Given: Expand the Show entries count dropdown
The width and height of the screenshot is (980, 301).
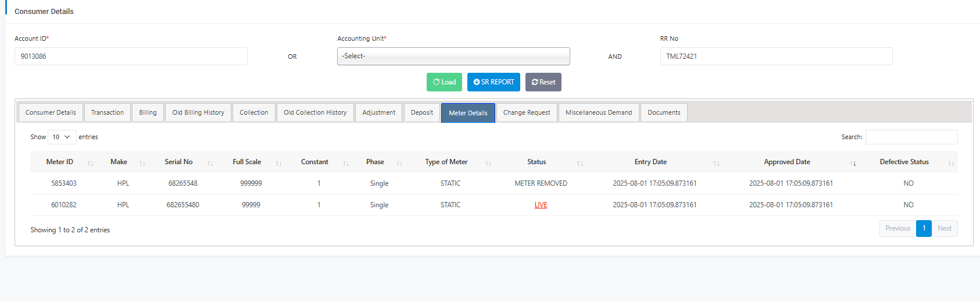Looking at the screenshot, I should click(62, 137).
